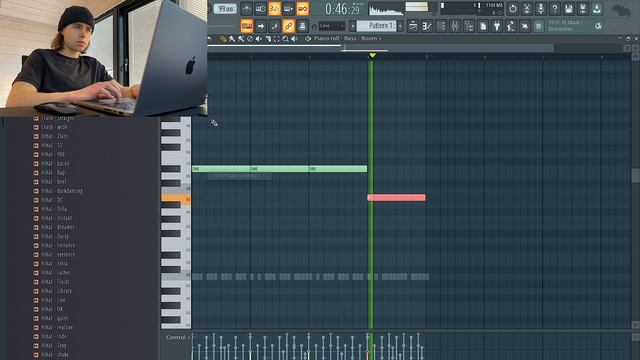640x360 pixels.
Task: Select the piano roll Mute tool
Action: (x=258, y=39)
